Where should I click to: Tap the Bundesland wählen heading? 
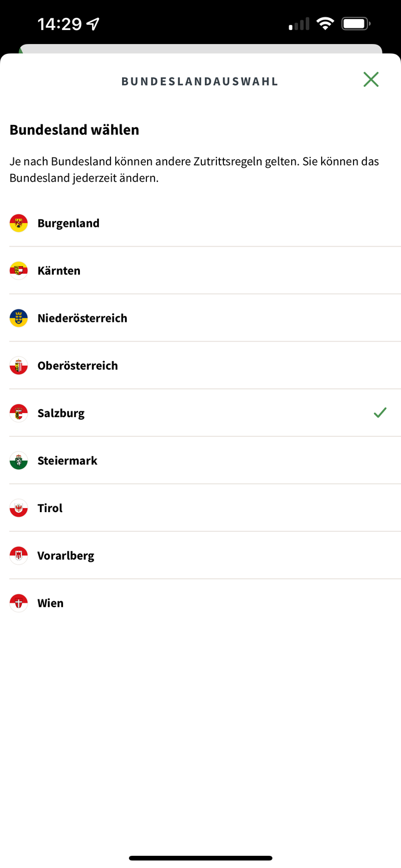pyautogui.click(x=74, y=130)
